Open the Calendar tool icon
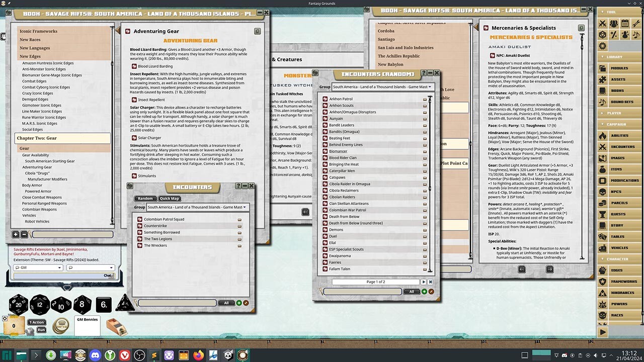644x362 pixels. (625, 23)
